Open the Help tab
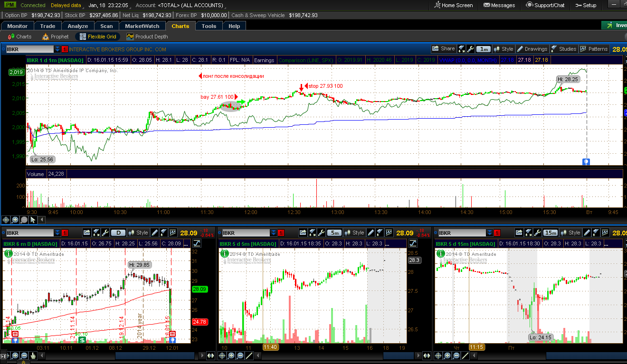 click(x=234, y=26)
